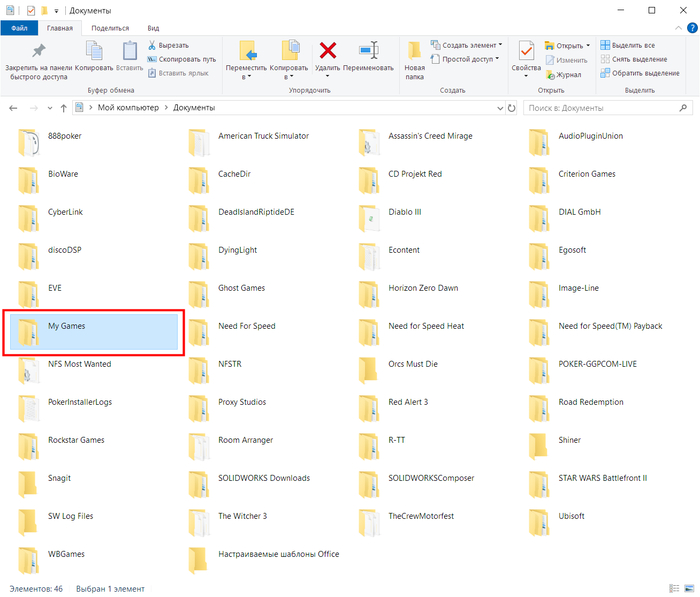Screen dimensions: 700x597
Task: Open Properties (Свойства) in the ribbon
Action: click(x=525, y=56)
